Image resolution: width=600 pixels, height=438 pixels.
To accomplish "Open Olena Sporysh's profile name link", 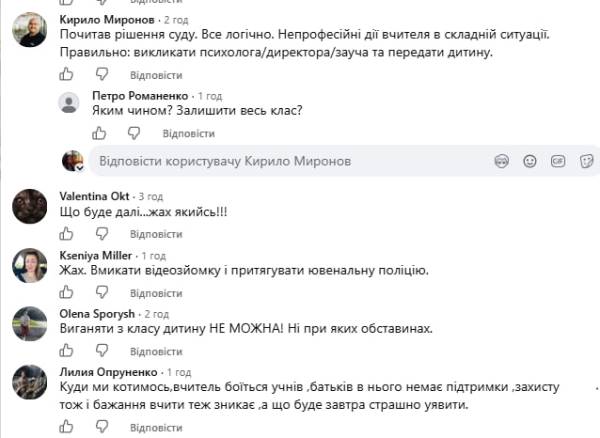I will click(x=97, y=314).
